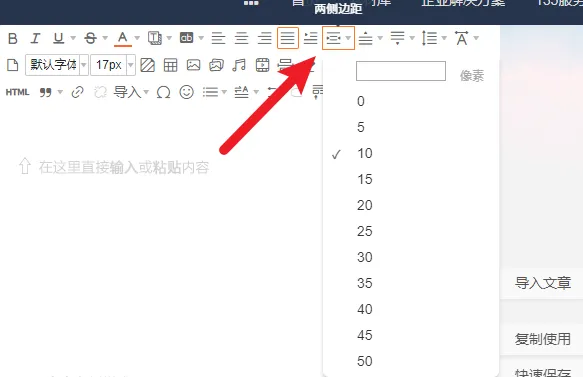The width and height of the screenshot is (583, 377).
Task: Open text shadow dropdown arrow
Action: point(169,38)
